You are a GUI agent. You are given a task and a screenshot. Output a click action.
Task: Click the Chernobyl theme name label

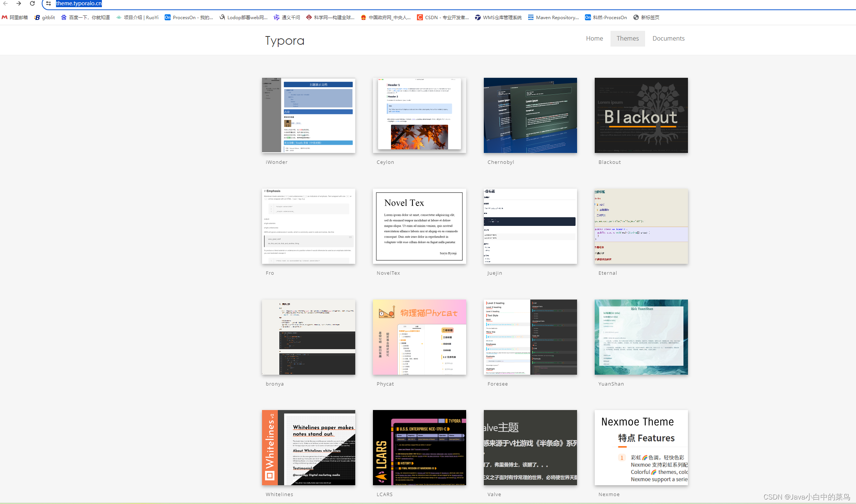pyautogui.click(x=500, y=162)
